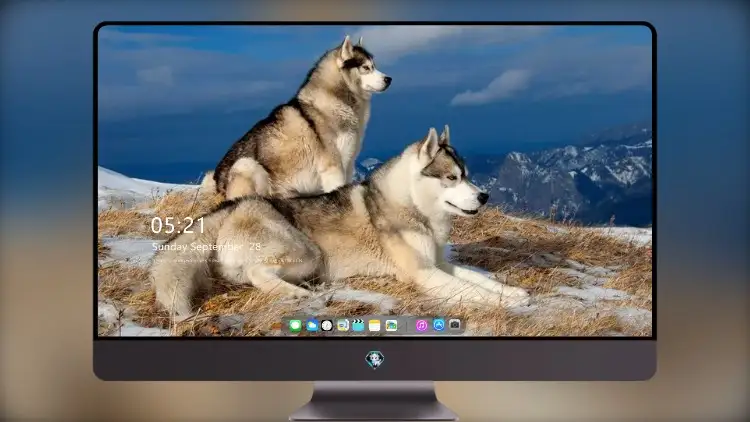This screenshot has height=422, width=750.
Task: Open the Weather app in the dock
Action: pos(311,326)
